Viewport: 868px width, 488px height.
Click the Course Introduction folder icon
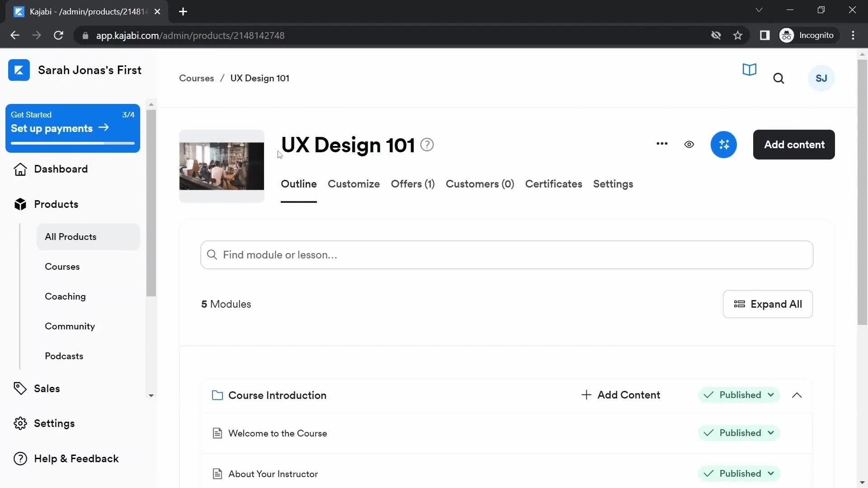pyautogui.click(x=217, y=395)
